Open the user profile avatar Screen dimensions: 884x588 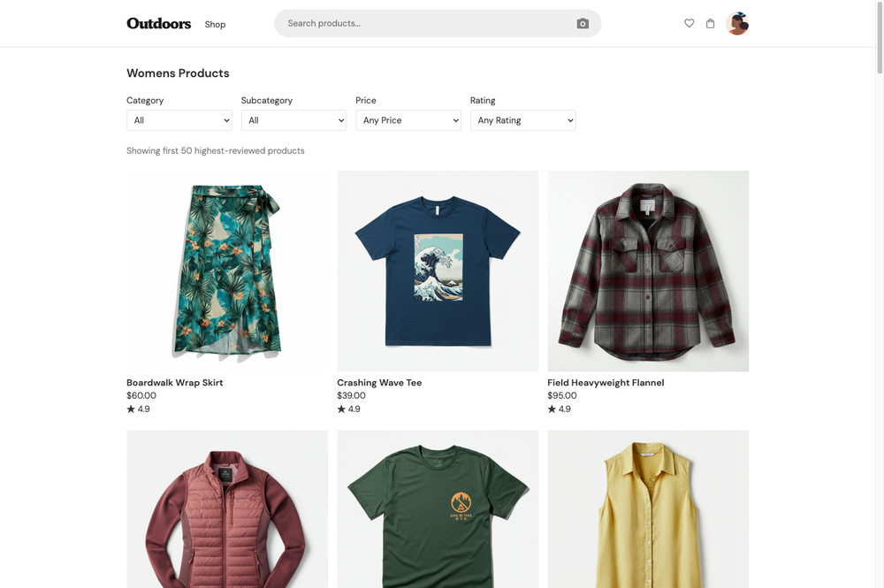tap(737, 24)
